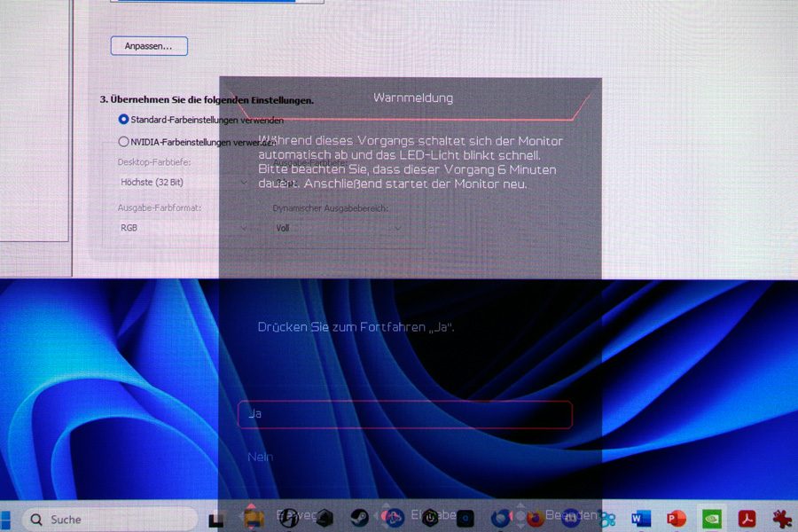The height and width of the screenshot is (532, 798).
Task: Open PowerPoint from the taskbar
Action: [x=677, y=519]
